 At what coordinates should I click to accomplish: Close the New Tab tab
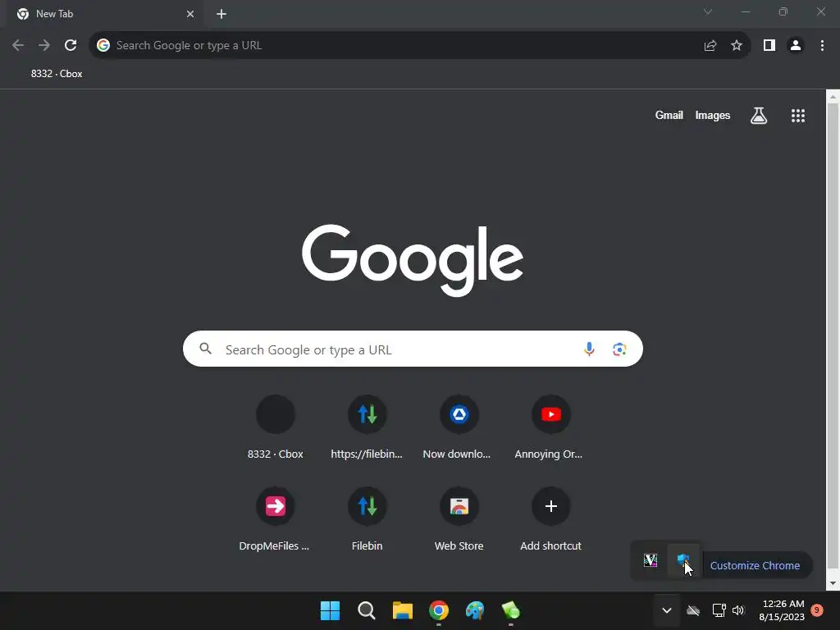pos(190,14)
